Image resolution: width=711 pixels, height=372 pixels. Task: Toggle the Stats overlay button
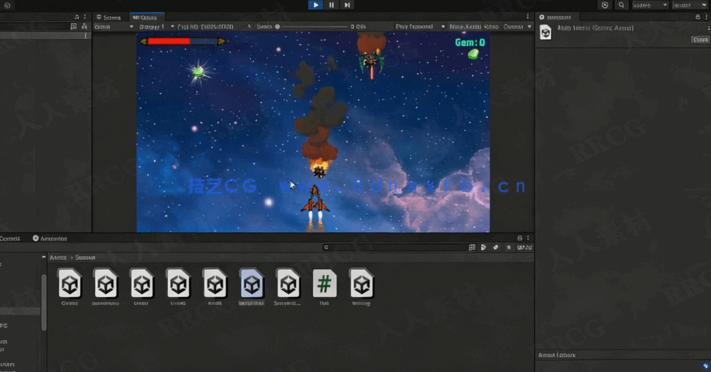pos(491,27)
